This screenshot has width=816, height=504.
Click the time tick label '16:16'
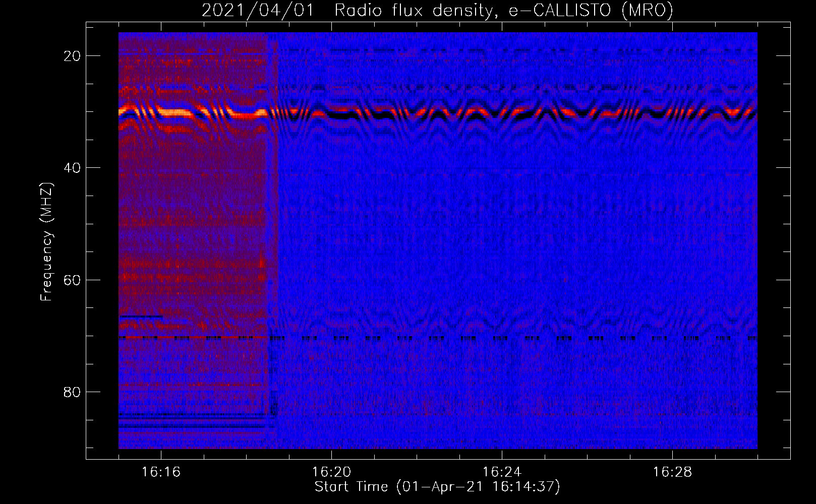pos(161,472)
